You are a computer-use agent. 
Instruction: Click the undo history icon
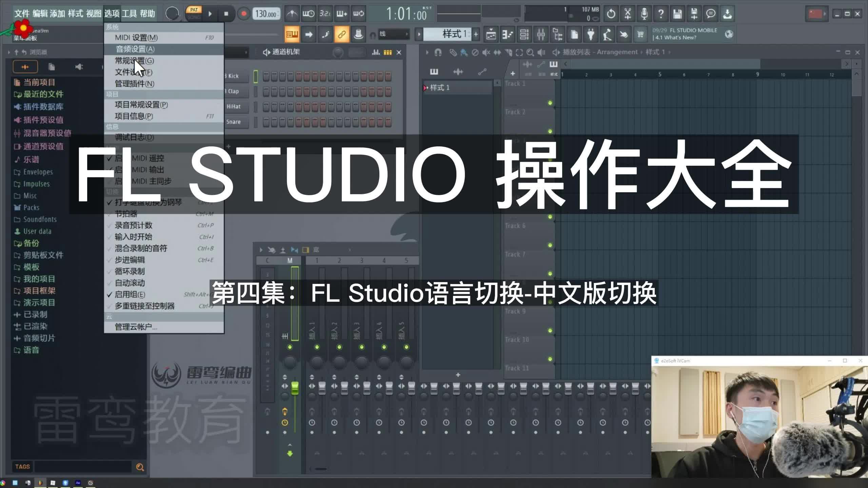tap(611, 14)
